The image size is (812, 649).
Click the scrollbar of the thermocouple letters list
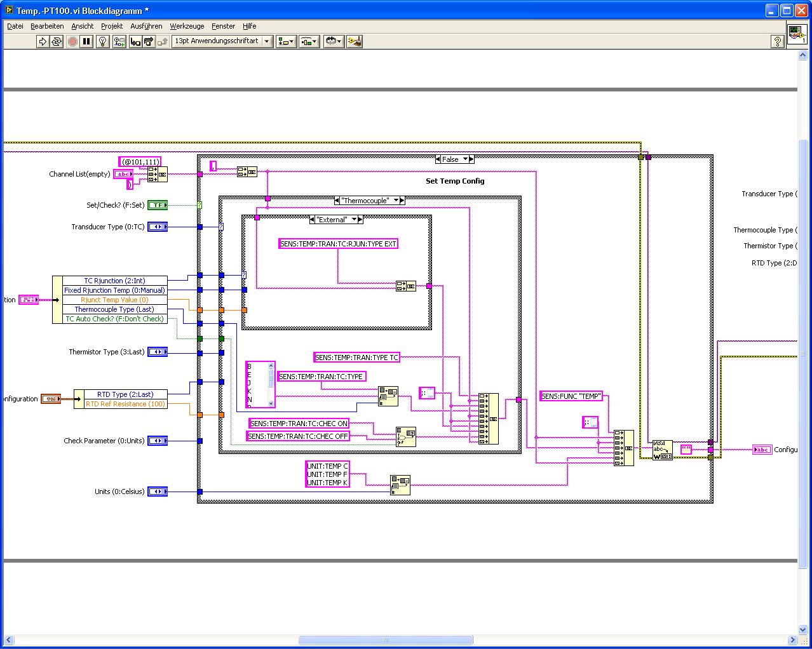(271, 384)
